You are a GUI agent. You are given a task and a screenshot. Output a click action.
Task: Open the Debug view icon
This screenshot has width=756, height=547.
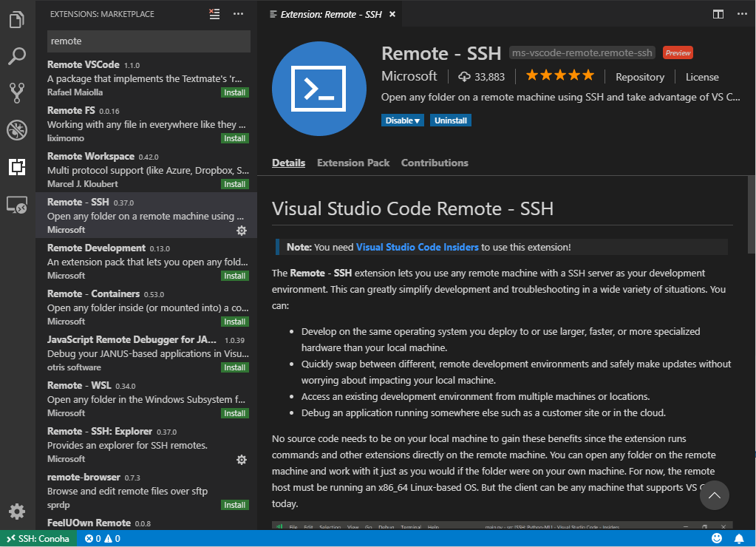tap(17, 130)
